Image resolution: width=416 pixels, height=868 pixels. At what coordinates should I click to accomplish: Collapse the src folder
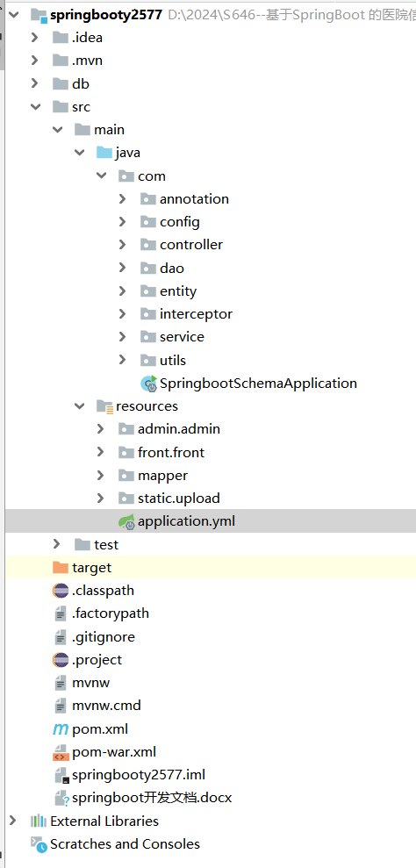tap(35, 106)
